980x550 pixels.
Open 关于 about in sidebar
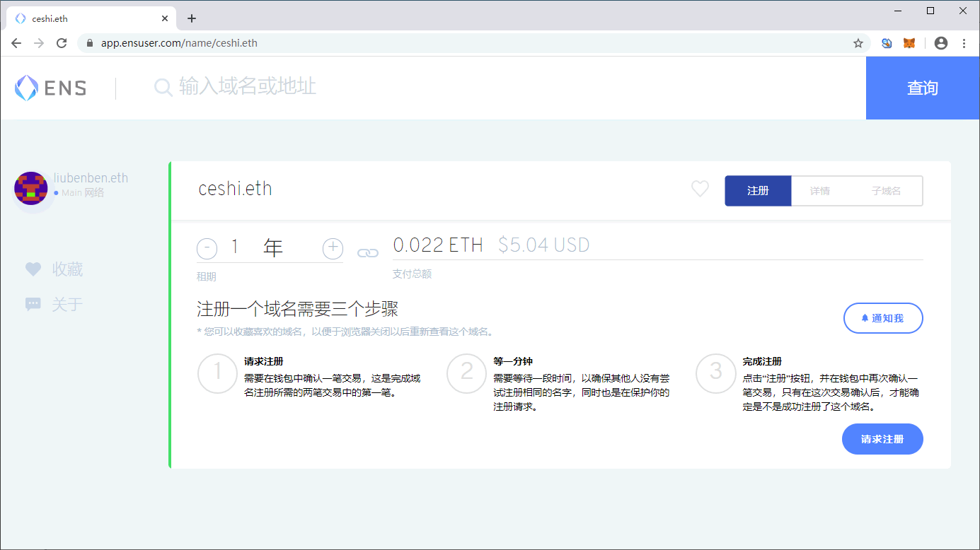(54, 304)
